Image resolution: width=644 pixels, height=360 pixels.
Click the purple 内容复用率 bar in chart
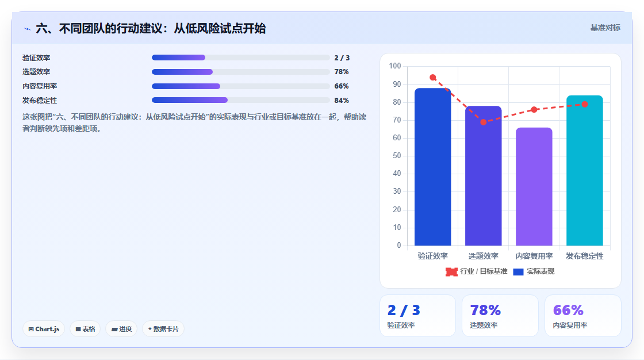pyautogui.click(x=534, y=186)
